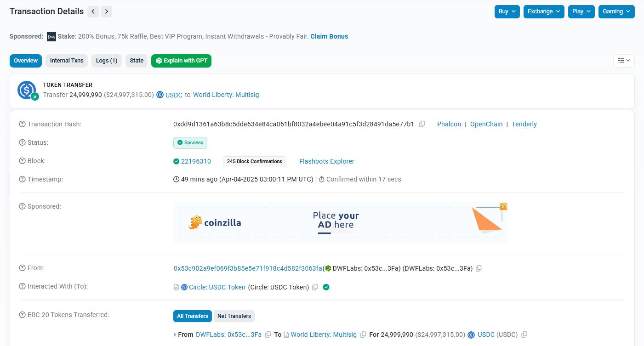
Task: Select All Transfers filter
Action: coord(193,316)
